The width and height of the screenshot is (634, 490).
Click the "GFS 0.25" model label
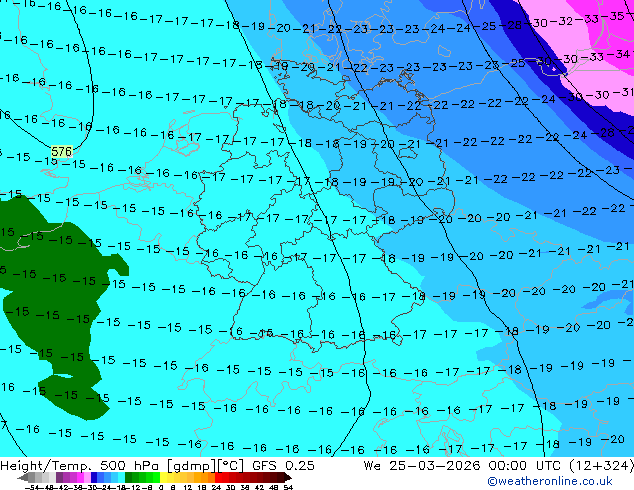pyautogui.click(x=283, y=466)
